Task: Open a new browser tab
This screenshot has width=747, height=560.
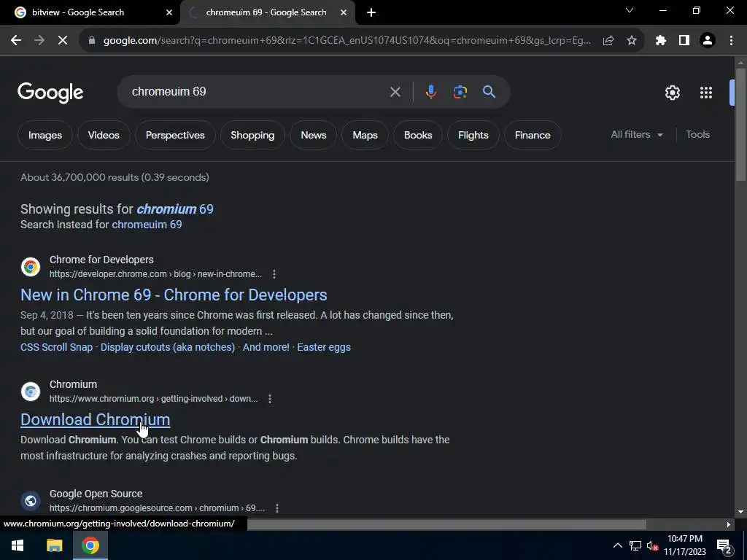Action: pyautogui.click(x=371, y=13)
